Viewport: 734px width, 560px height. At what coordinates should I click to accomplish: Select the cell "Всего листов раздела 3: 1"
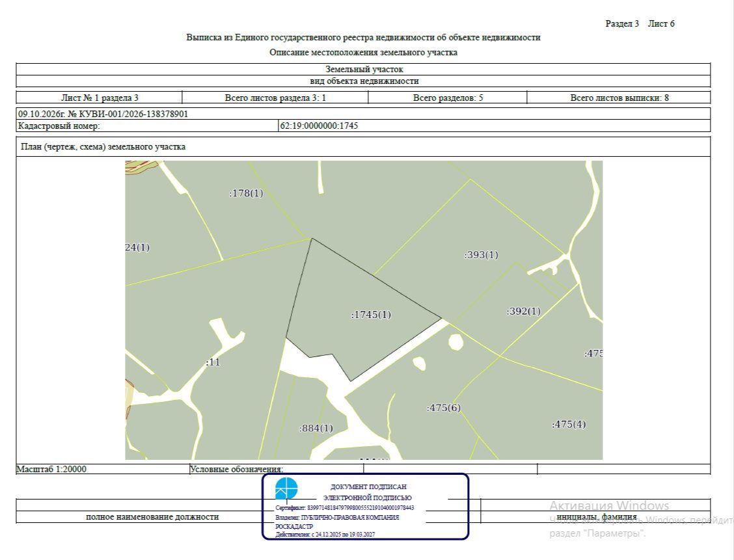pyautogui.click(x=275, y=98)
